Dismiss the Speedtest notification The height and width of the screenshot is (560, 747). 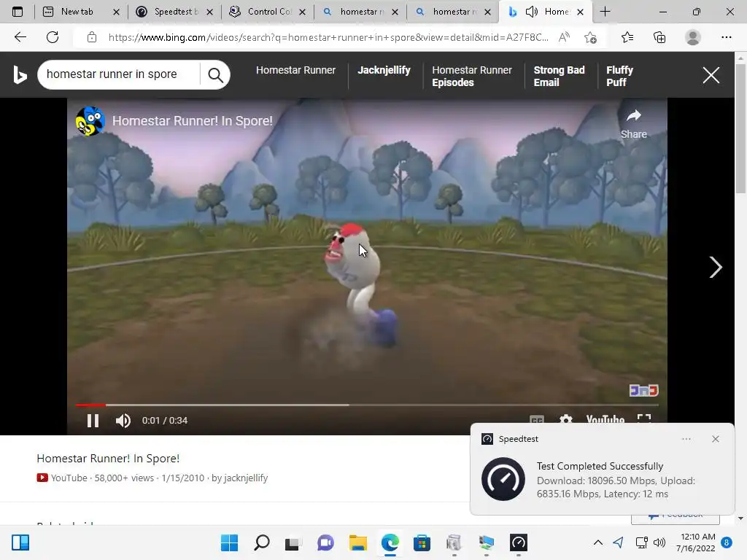click(x=716, y=439)
